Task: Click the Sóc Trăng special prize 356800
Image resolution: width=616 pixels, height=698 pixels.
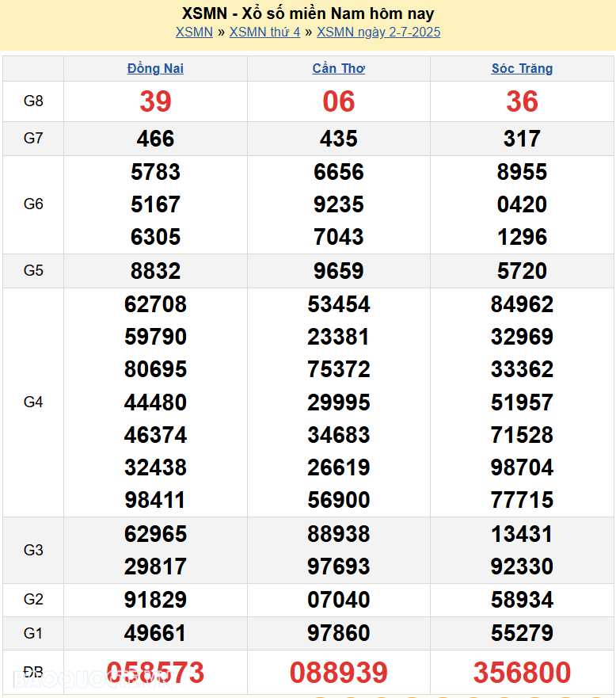Action: pos(522,673)
